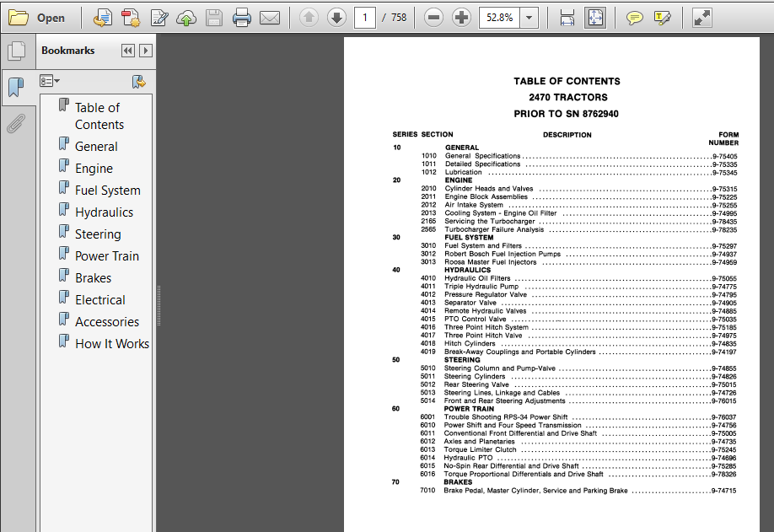The image size is (774, 532).
Task: Open the Brakes bookmark
Action: (93, 278)
